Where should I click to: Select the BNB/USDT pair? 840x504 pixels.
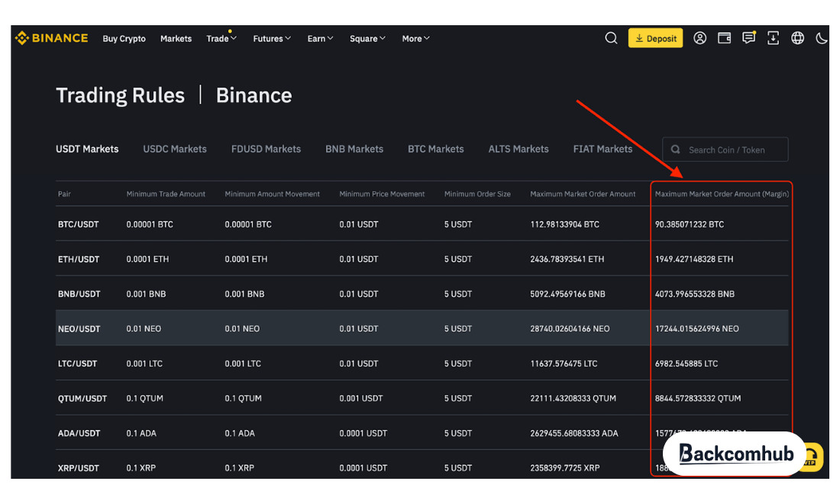[x=79, y=294]
